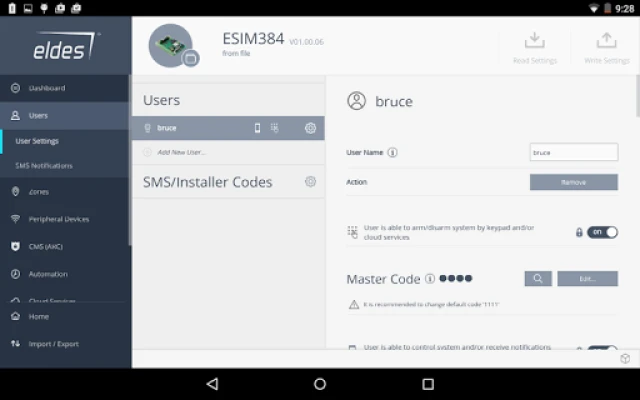Click Add New User link
640x400 pixels.
coord(181,152)
